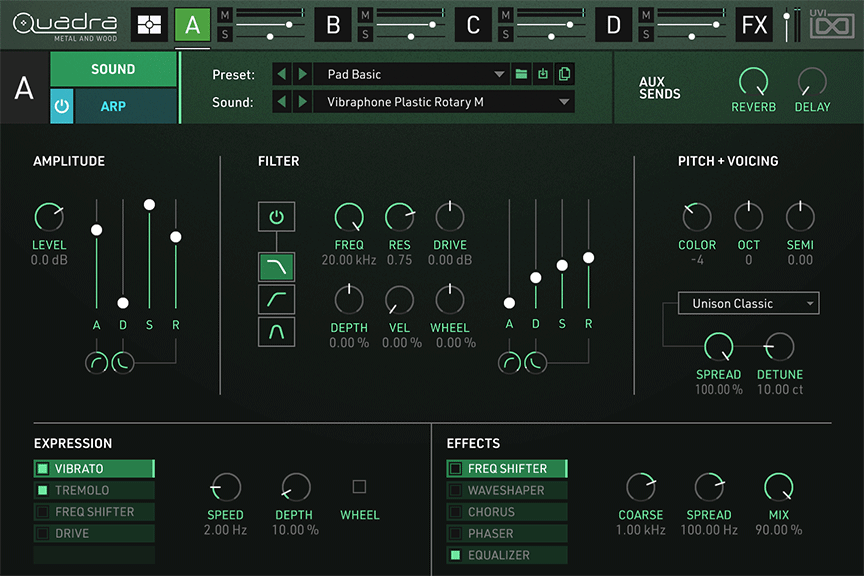
Task: Open the preset folder browser icon
Action: point(521,74)
